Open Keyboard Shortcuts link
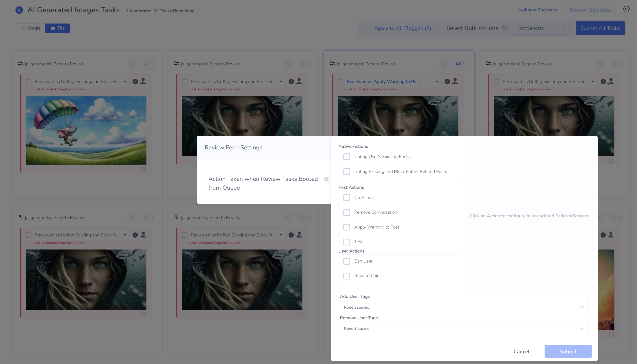The width and height of the screenshot is (637, 364). click(537, 10)
